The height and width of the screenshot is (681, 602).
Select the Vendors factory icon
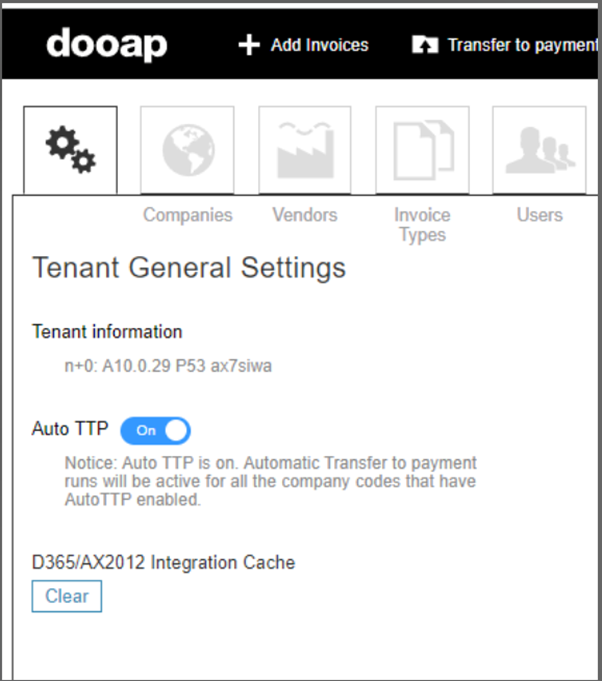[304, 150]
